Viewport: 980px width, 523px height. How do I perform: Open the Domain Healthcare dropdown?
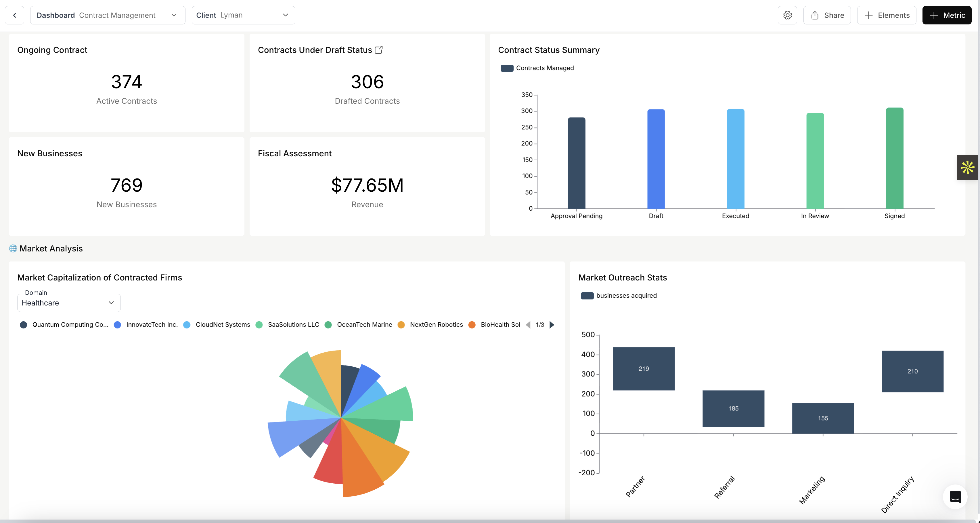pos(68,303)
